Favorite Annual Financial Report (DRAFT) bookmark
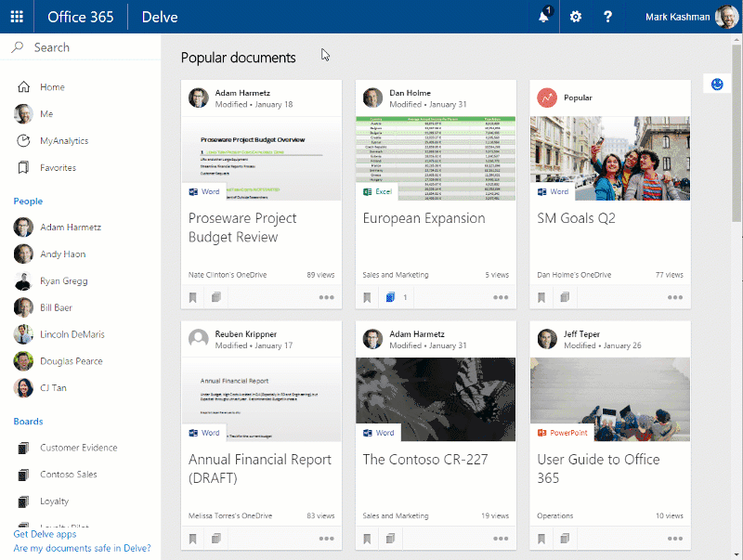Viewport: 743px width, 560px height. click(193, 539)
